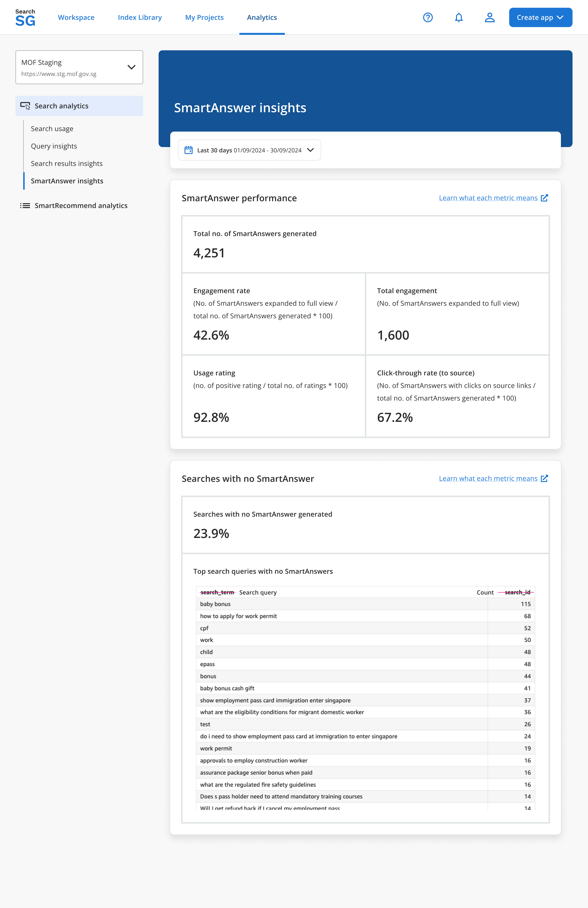Click the 'test' query row
Screen dimensions: 588x908
365,724
